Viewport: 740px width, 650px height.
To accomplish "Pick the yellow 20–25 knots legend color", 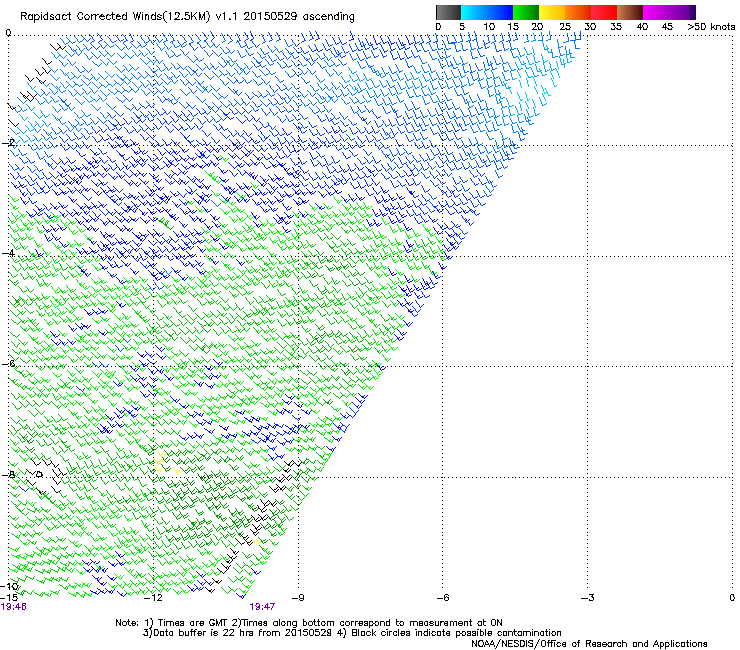I will pyautogui.click(x=552, y=12).
